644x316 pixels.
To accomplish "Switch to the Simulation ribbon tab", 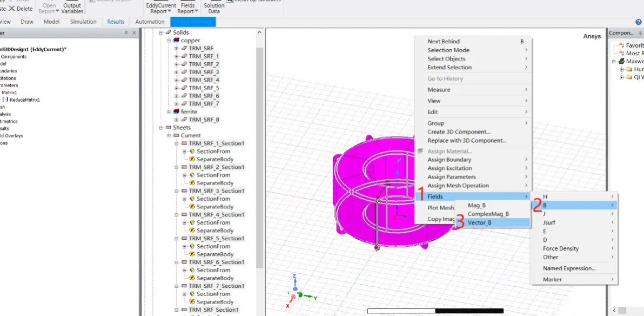I will 83,22.
